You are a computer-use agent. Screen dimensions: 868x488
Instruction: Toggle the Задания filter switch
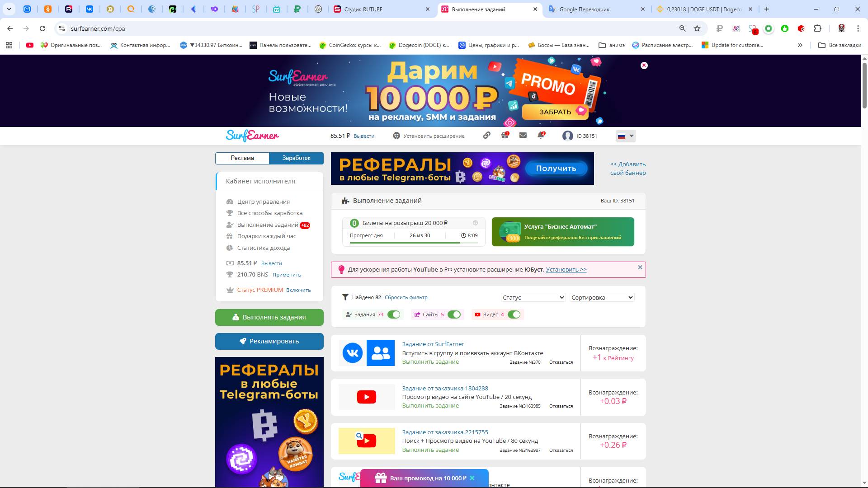tap(394, 314)
